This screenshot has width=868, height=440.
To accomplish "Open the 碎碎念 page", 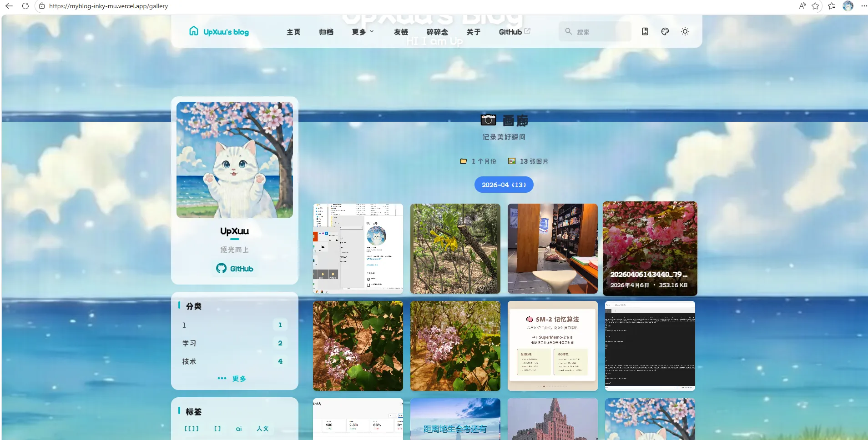I will click(x=437, y=32).
